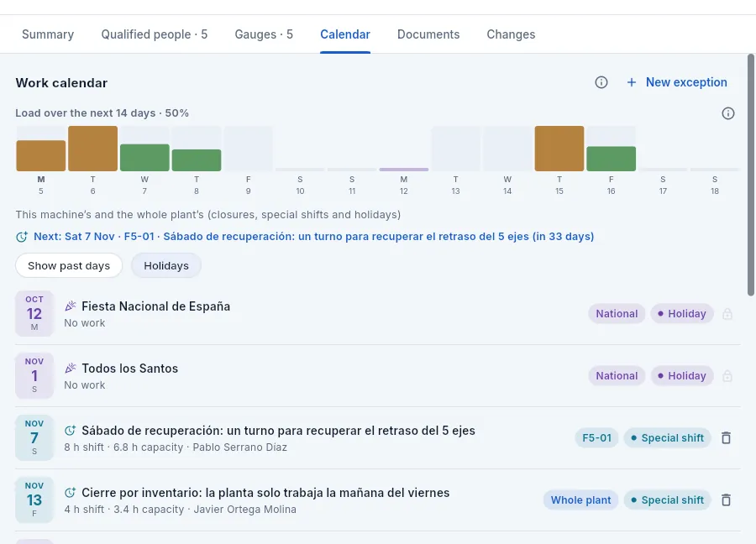756x544 pixels.
Task: Select the Tuesday 6 load bar
Action: pyautogui.click(x=92, y=149)
